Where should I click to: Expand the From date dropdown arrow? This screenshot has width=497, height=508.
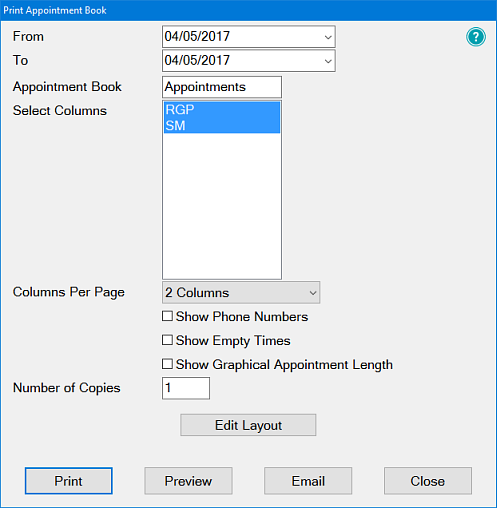click(328, 37)
